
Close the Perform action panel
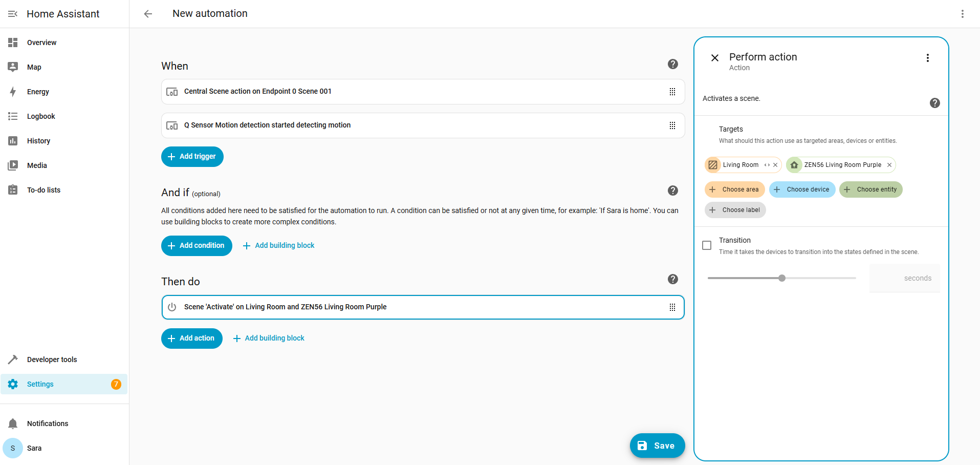point(715,58)
